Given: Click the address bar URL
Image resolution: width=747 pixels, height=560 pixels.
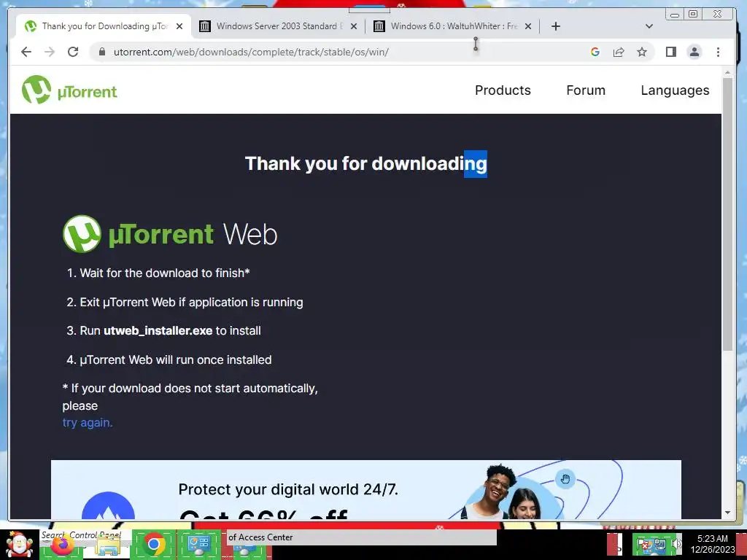Looking at the screenshot, I should click(251, 52).
